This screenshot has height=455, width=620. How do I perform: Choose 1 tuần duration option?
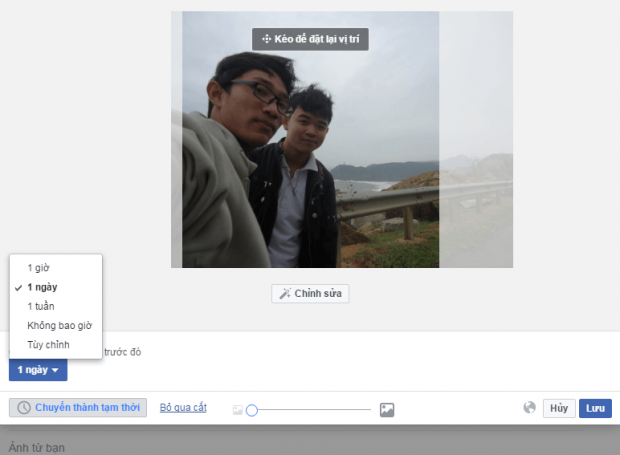42,306
